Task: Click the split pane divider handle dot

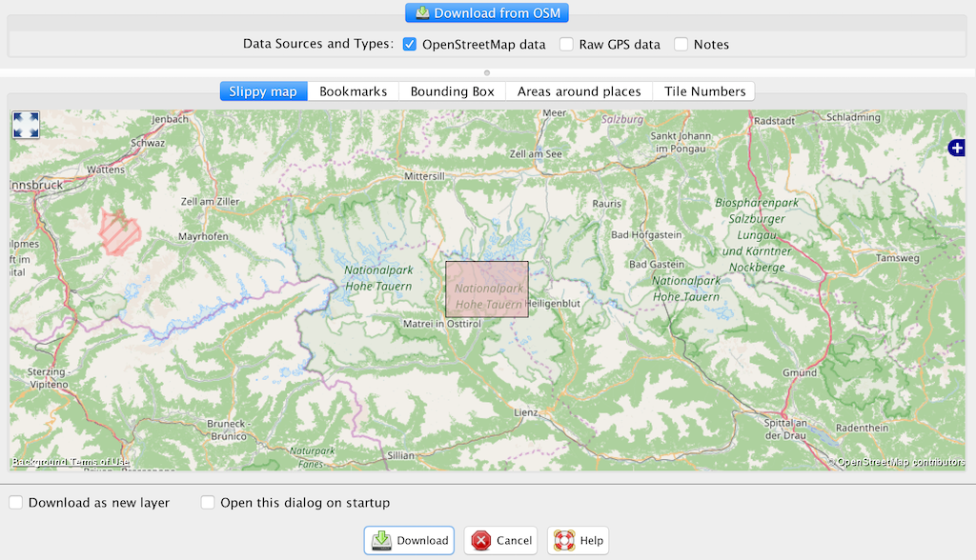Action: 487,72
